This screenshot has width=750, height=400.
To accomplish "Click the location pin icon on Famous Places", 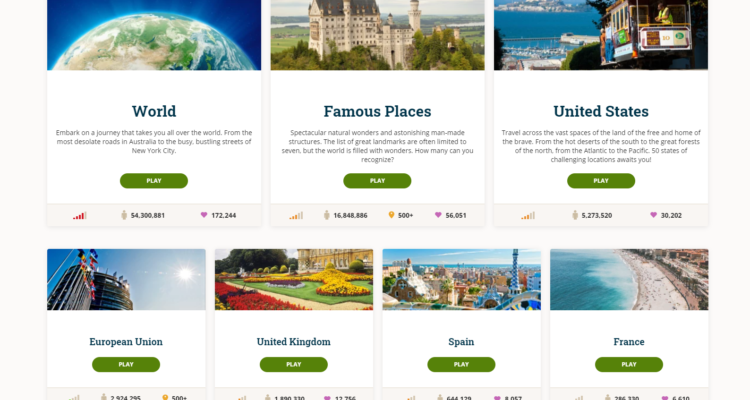I will click(x=391, y=215).
